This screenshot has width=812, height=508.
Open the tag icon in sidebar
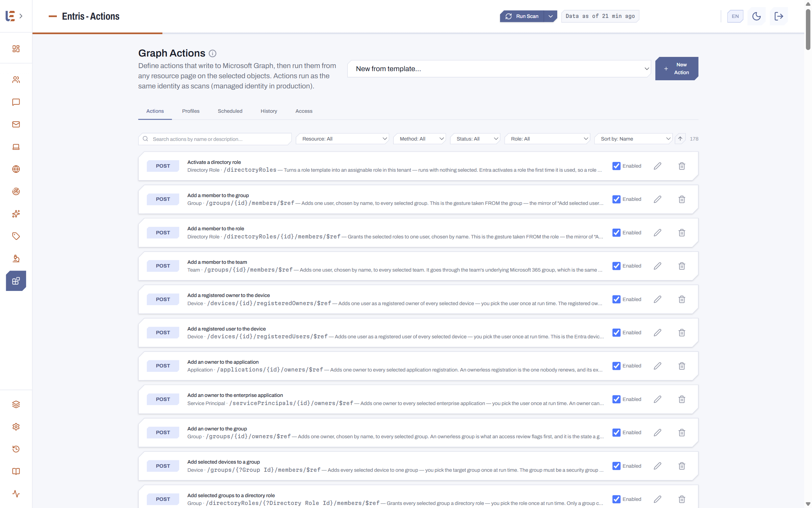click(x=16, y=236)
